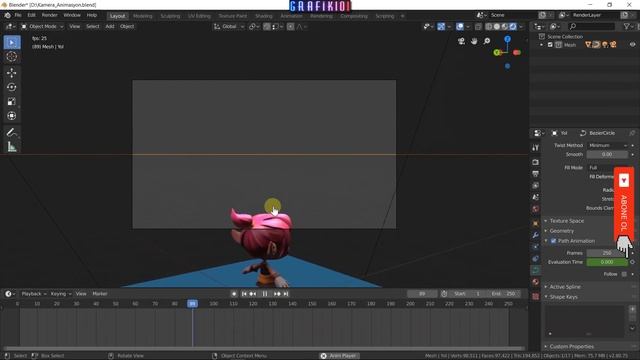Toggle X-ray mode in viewport header
This screenshot has height=360, width=640.
click(478, 27)
